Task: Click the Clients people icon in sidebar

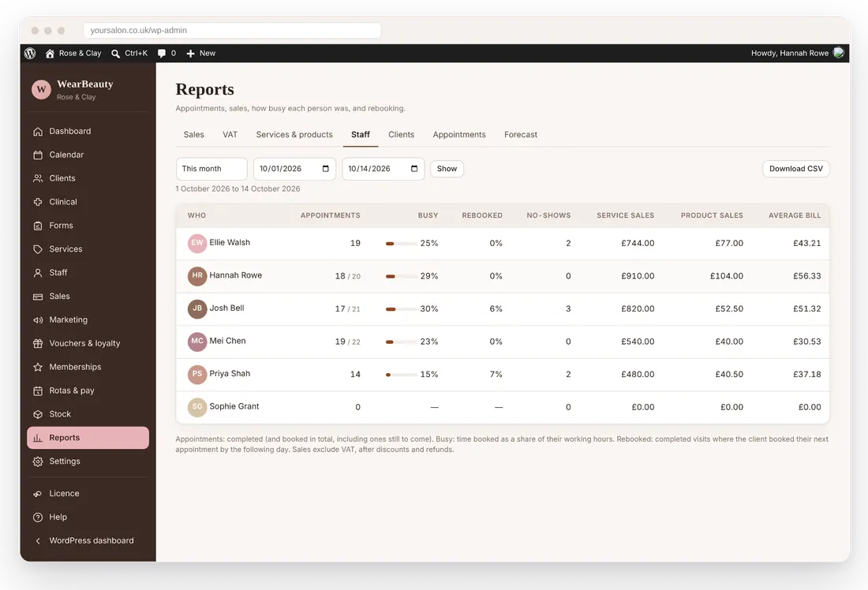Action: [x=38, y=178]
